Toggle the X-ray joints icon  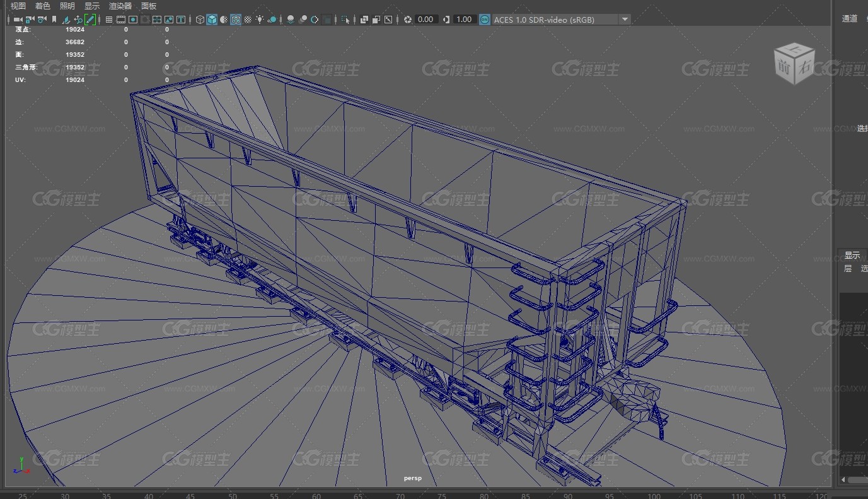click(388, 20)
